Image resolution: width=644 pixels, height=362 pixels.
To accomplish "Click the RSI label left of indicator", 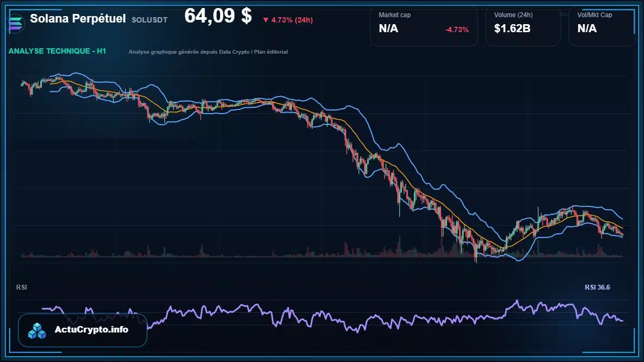I will [21, 287].
